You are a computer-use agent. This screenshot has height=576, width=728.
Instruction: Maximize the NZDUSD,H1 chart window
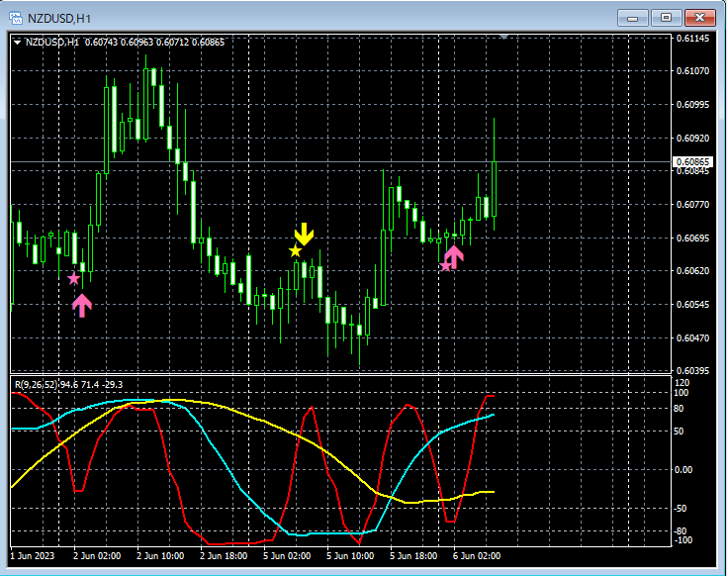[666, 18]
